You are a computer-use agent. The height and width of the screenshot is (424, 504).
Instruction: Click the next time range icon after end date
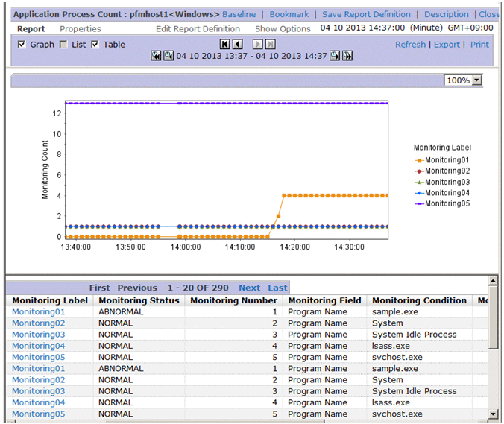(335, 56)
